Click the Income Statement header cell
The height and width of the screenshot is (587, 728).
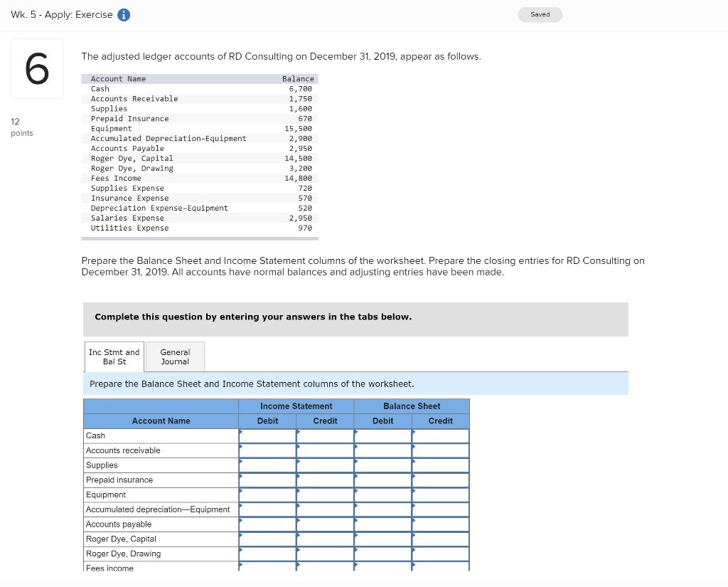tap(296, 406)
